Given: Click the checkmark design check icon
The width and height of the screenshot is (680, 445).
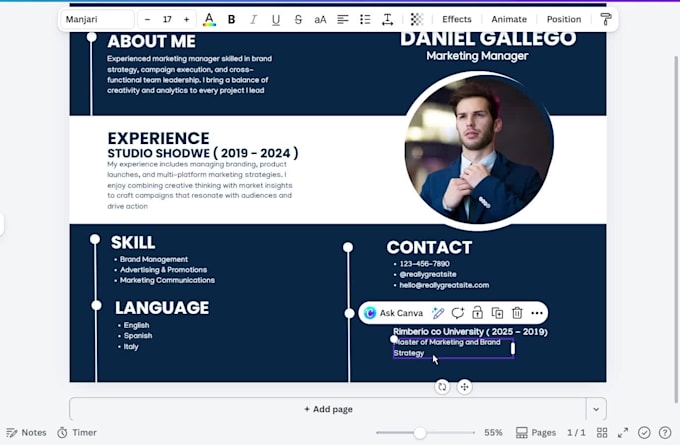Looking at the screenshot, I should [x=644, y=432].
